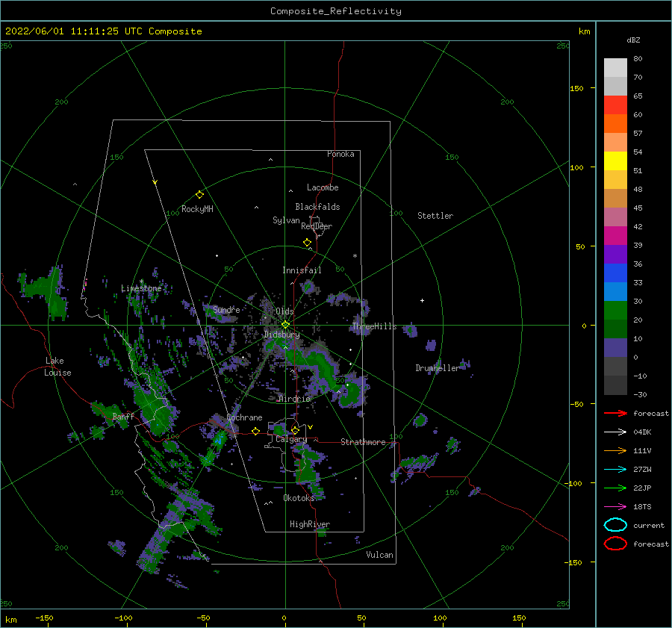Click the green 22JP arrow legend icon
The width and height of the screenshot is (672, 628).
point(615,488)
